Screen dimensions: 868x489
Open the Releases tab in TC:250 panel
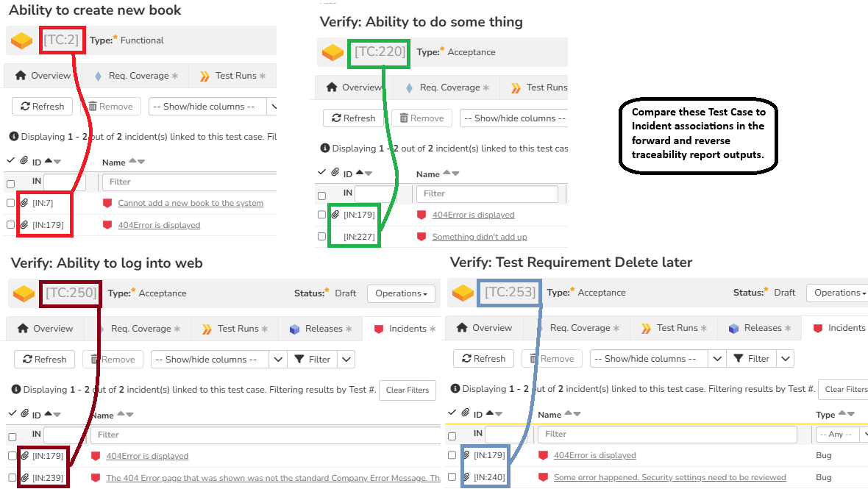pos(320,329)
